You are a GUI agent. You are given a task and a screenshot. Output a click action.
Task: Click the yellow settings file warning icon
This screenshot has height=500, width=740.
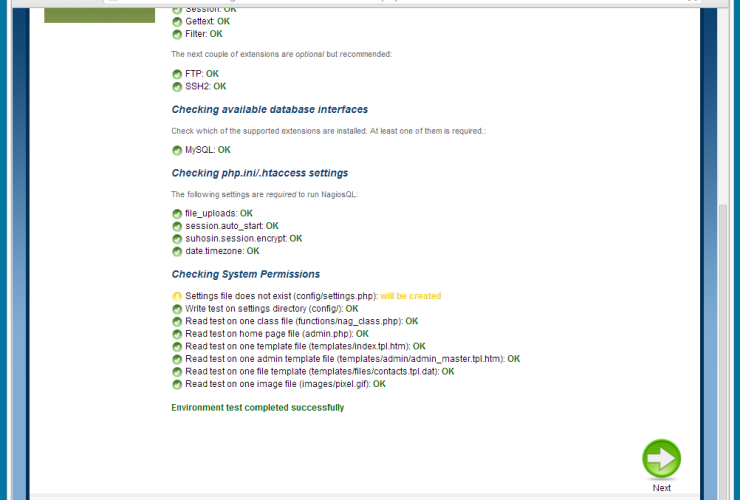pyautogui.click(x=177, y=296)
